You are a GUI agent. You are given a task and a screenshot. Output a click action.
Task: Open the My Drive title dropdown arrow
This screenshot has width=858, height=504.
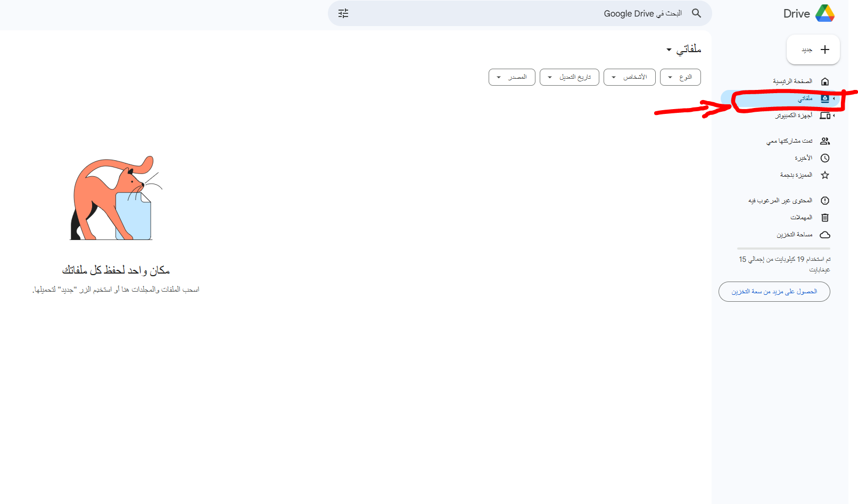[x=669, y=49]
